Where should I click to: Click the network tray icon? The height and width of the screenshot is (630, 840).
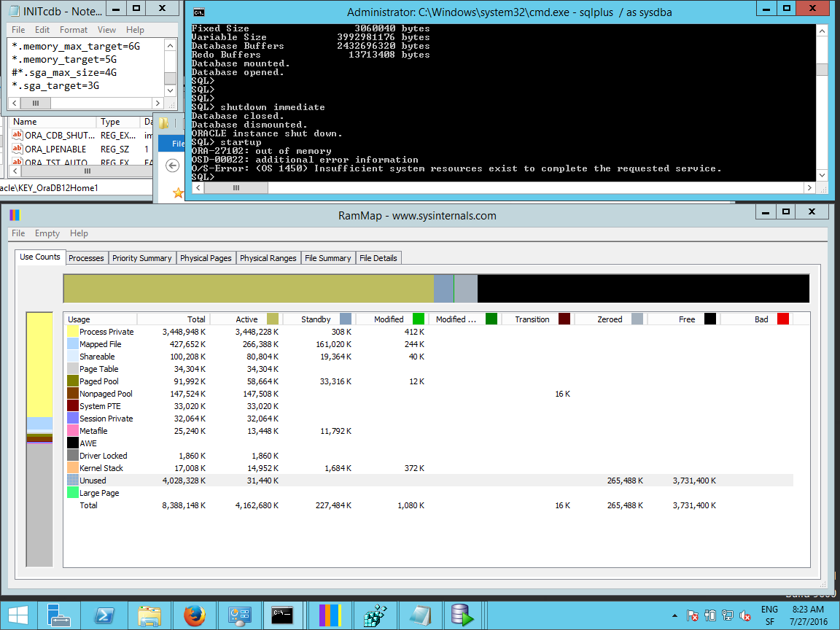(728, 615)
